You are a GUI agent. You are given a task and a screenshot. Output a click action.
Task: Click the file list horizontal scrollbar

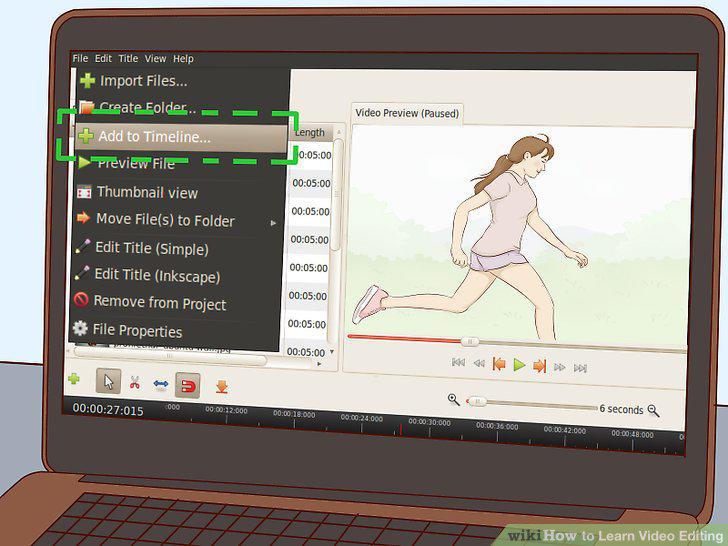169,357
